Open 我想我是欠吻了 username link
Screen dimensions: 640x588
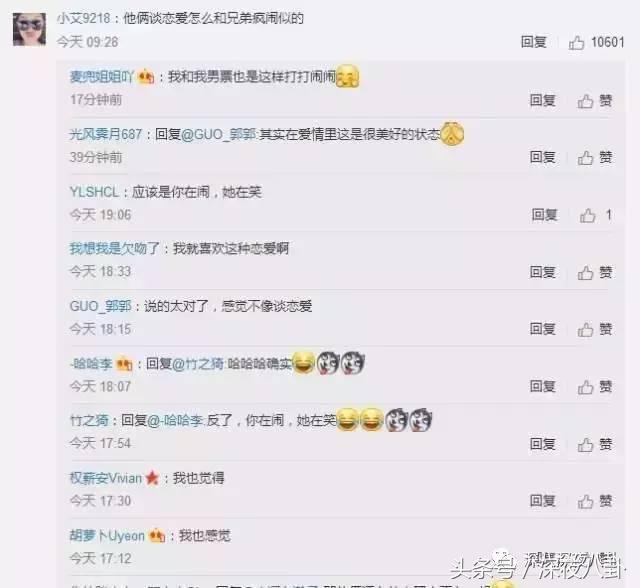pyautogui.click(x=114, y=249)
